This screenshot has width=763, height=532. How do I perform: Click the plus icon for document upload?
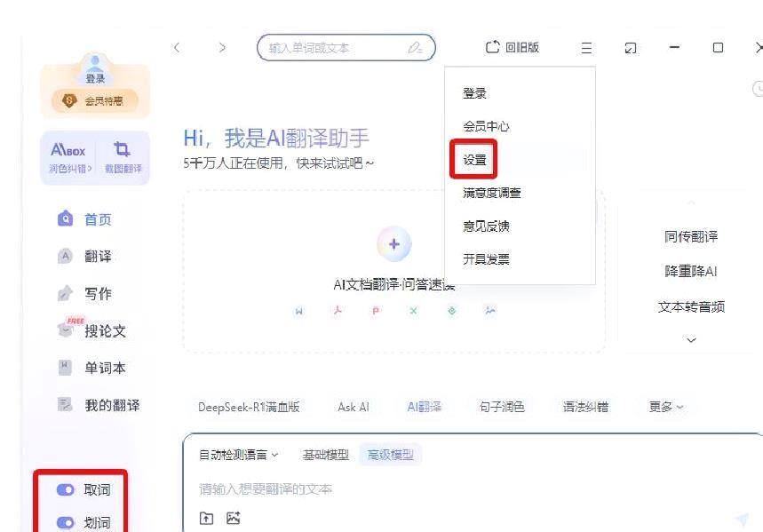(394, 244)
